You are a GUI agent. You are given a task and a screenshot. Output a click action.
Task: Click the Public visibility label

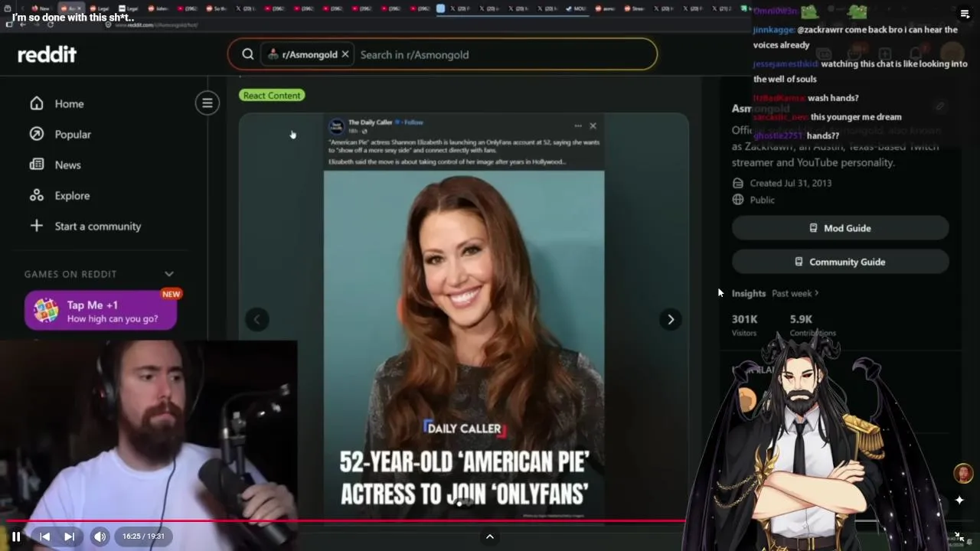tap(762, 200)
